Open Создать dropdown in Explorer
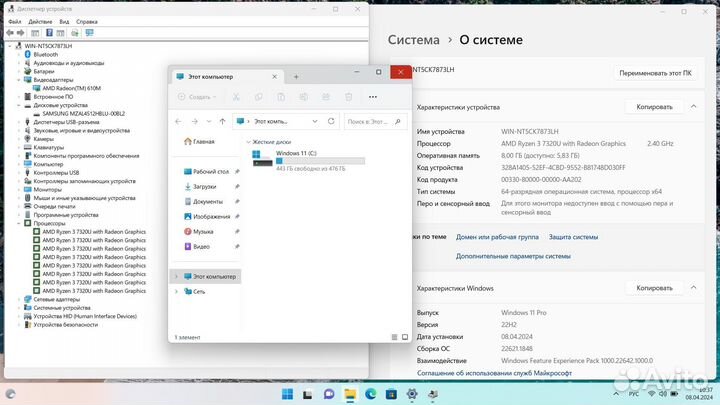This screenshot has width=720, height=405. 197,97
